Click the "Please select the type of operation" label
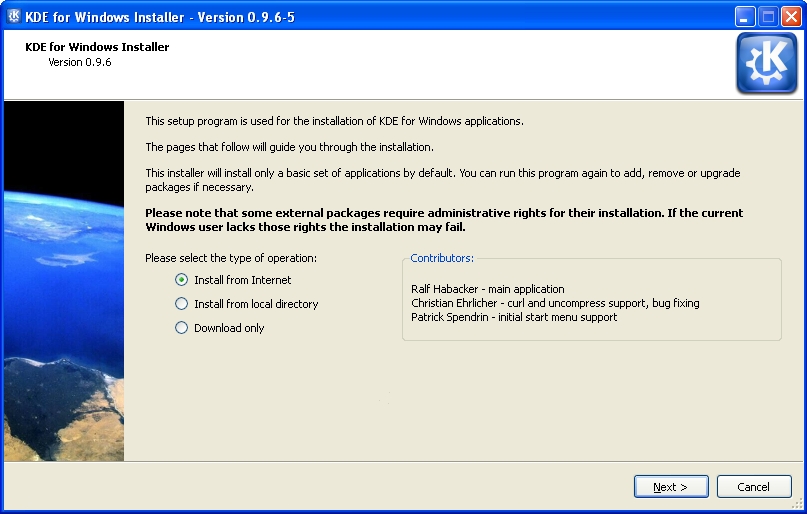 pos(231,258)
